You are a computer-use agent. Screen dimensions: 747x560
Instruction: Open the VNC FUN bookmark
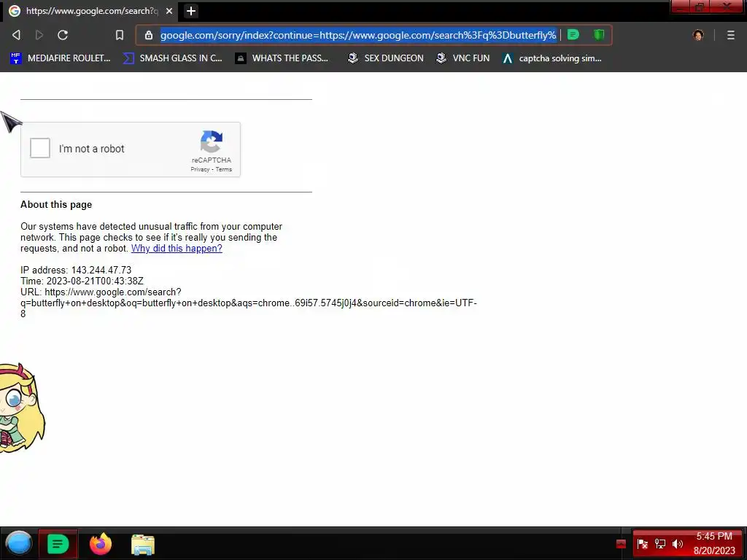[463, 58]
